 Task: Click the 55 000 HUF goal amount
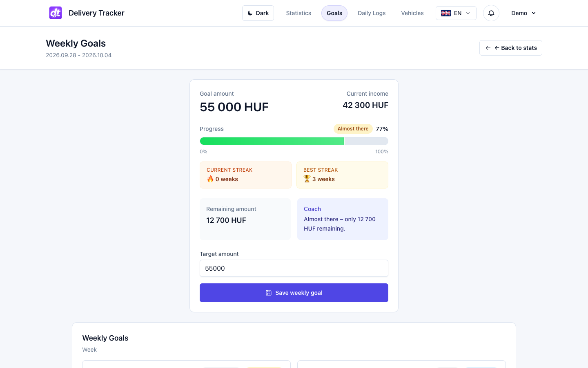click(x=234, y=107)
